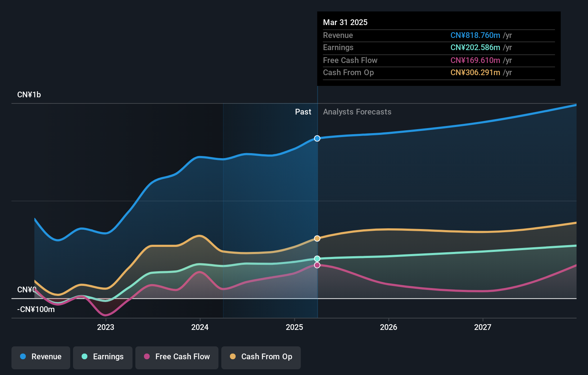Toggle the Free Cash Flow legend button
Image resolution: width=588 pixels, height=375 pixels.
(177, 357)
